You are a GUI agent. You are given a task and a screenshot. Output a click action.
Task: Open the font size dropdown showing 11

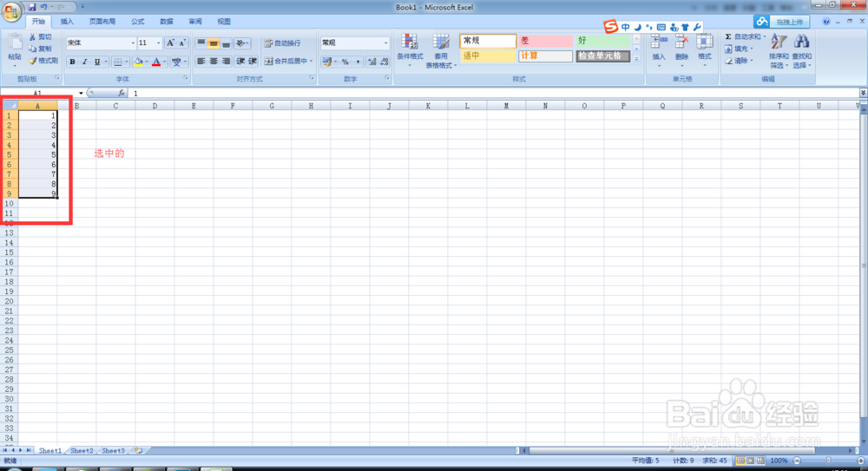tap(158, 43)
